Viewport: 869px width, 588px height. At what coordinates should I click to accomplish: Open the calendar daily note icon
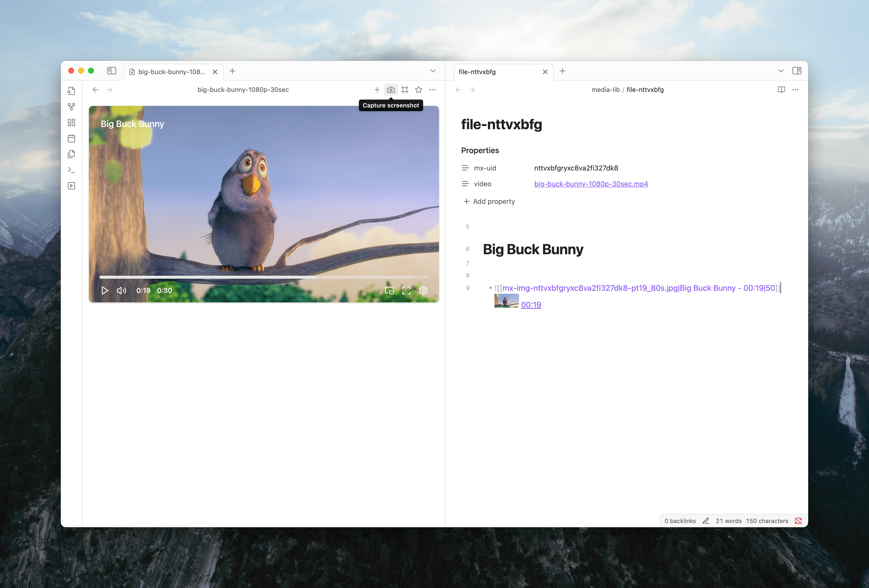(x=71, y=138)
